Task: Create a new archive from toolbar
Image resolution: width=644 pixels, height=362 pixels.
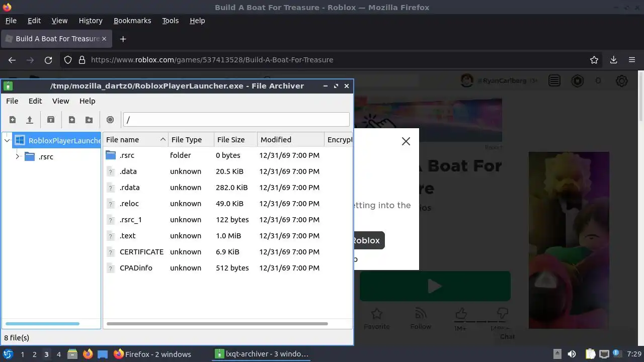Action: point(13,120)
